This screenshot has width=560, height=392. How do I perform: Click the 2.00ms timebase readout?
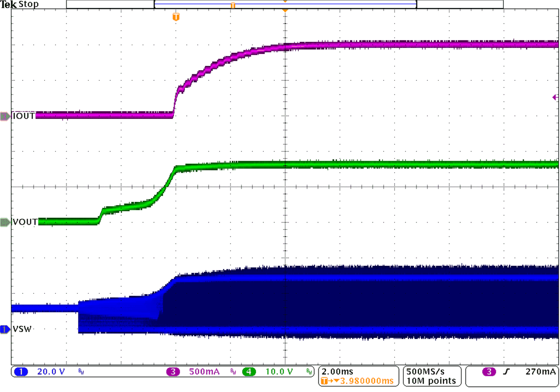[337, 372]
